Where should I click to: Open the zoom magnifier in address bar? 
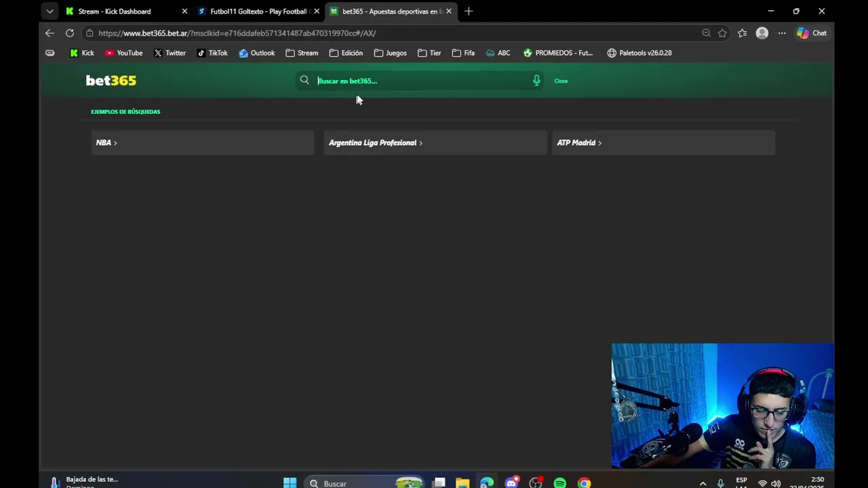click(x=706, y=33)
